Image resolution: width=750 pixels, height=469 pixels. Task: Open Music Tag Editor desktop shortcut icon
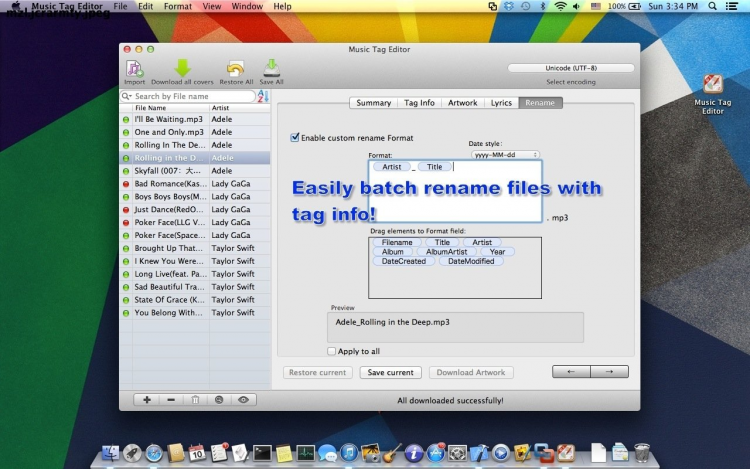(713, 85)
